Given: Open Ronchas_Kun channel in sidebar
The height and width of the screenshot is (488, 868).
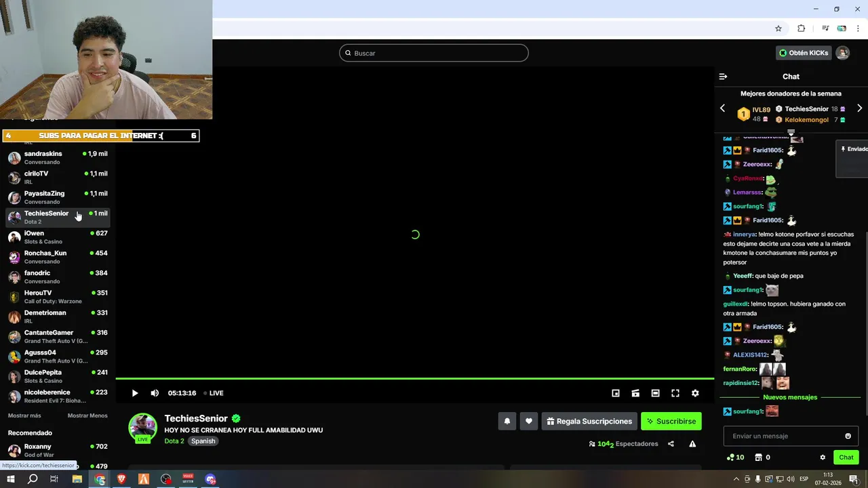Looking at the screenshot, I should [58, 257].
